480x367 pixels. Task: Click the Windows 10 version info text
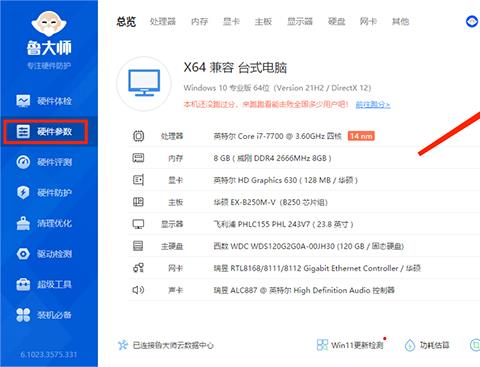click(277, 88)
